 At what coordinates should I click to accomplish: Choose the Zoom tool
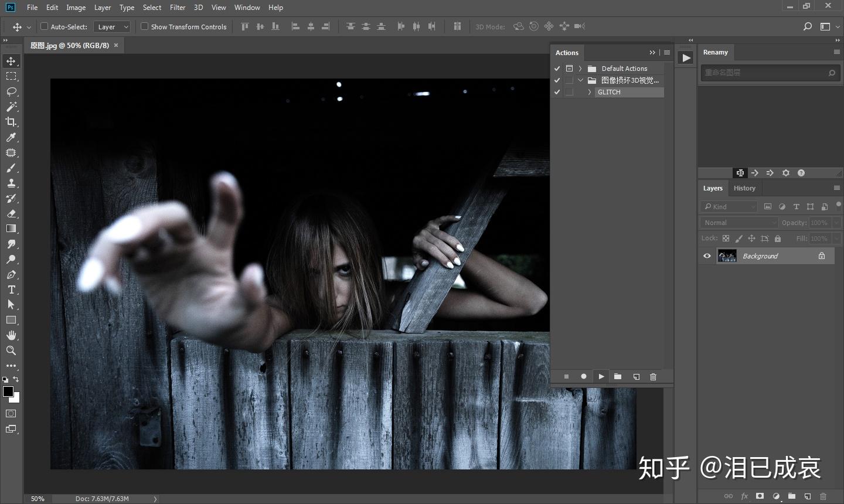pyautogui.click(x=11, y=350)
